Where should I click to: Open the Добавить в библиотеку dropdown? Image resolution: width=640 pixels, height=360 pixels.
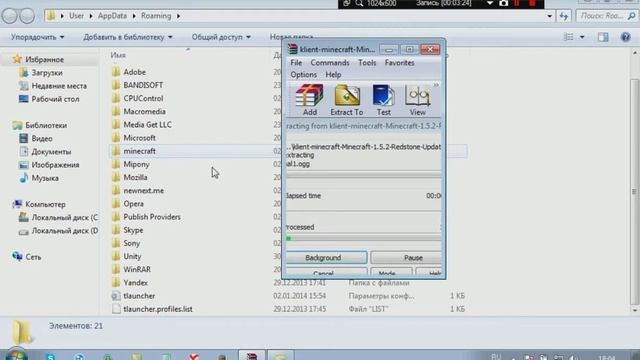coord(128,37)
